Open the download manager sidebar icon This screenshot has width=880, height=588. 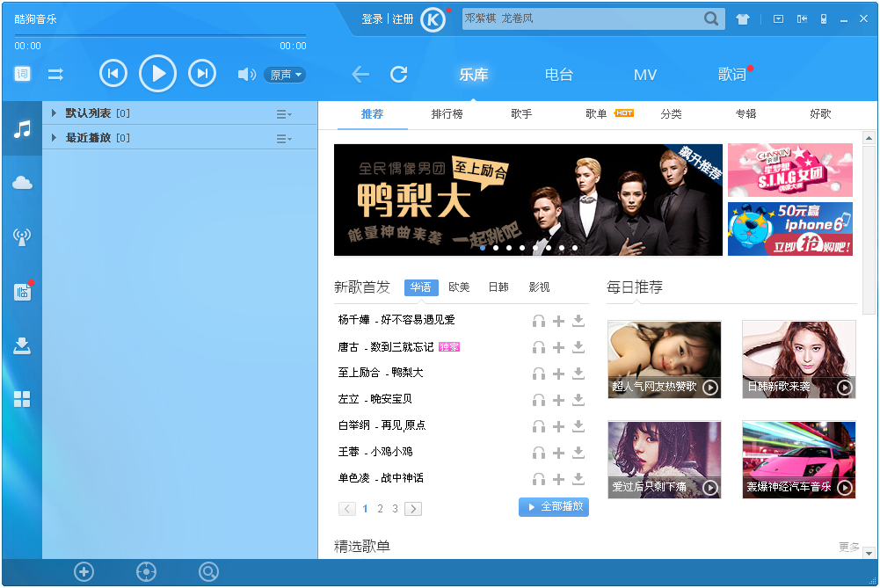pyautogui.click(x=22, y=345)
